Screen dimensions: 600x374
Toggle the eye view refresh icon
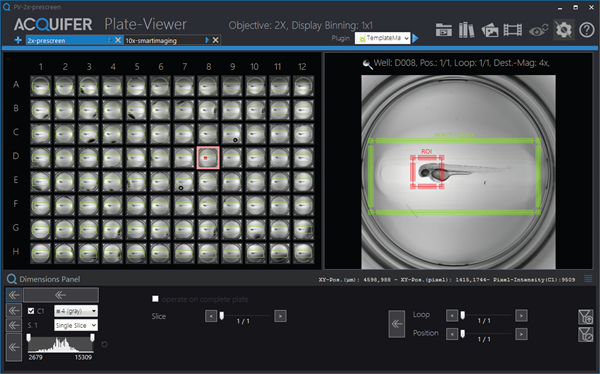pos(538,30)
